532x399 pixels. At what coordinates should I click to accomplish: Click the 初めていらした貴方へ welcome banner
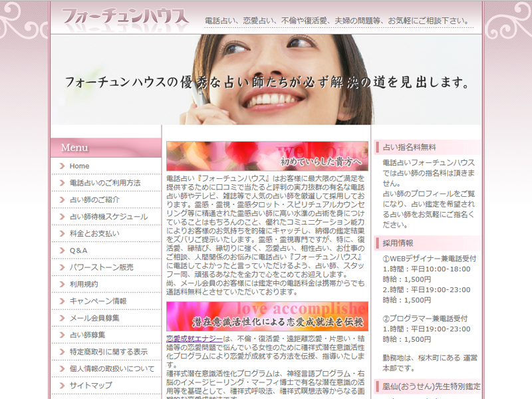[x=267, y=156]
